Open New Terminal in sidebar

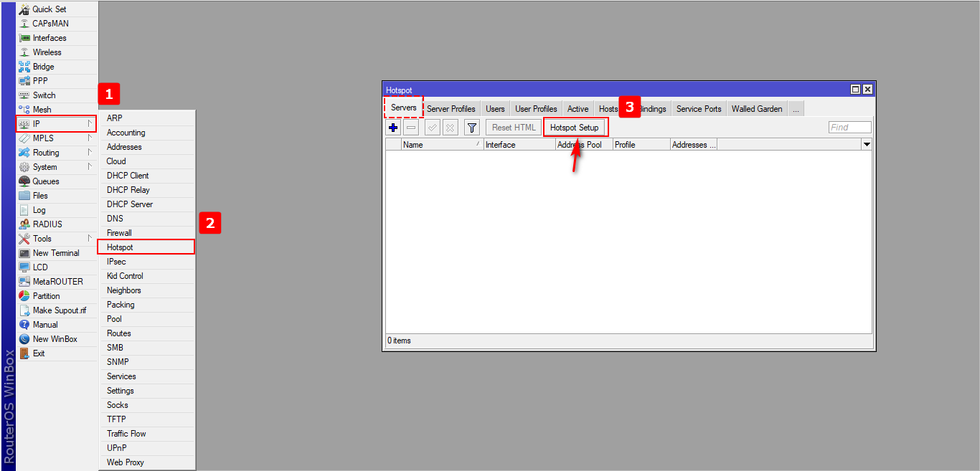click(55, 253)
